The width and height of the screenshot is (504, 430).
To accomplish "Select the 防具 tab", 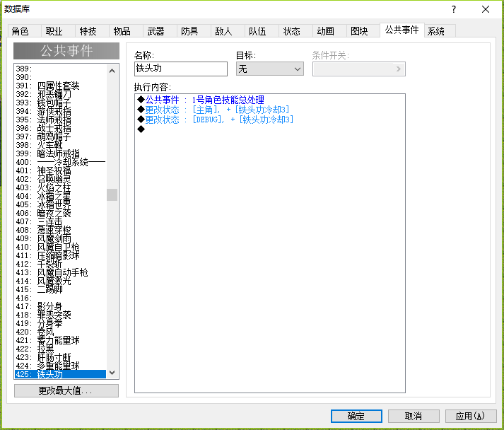I will pos(194,31).
